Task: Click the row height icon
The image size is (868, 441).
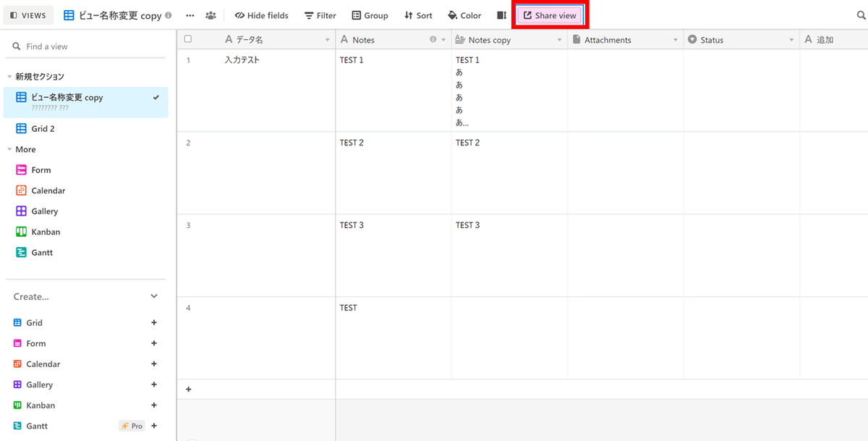Action: coord(501,15)
